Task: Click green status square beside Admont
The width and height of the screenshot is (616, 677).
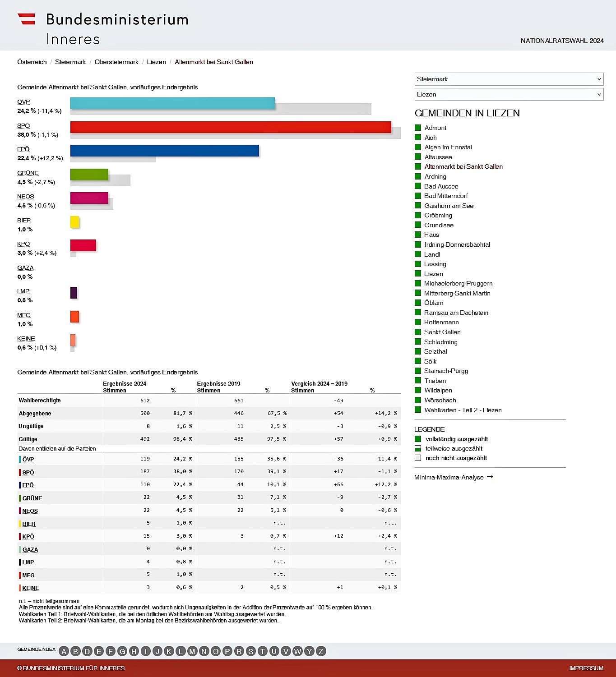Action: [x=418, y=128]
